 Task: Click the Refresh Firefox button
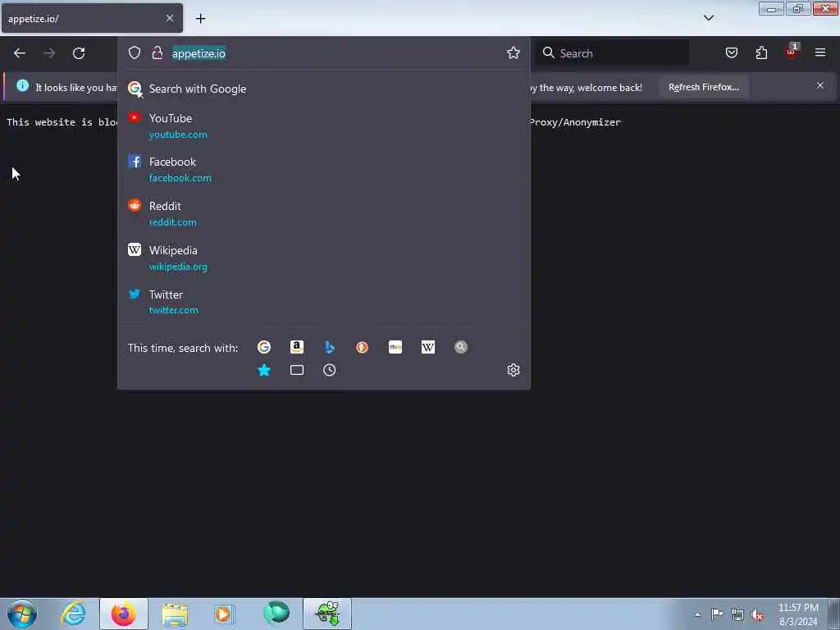(x=703, y=87)
